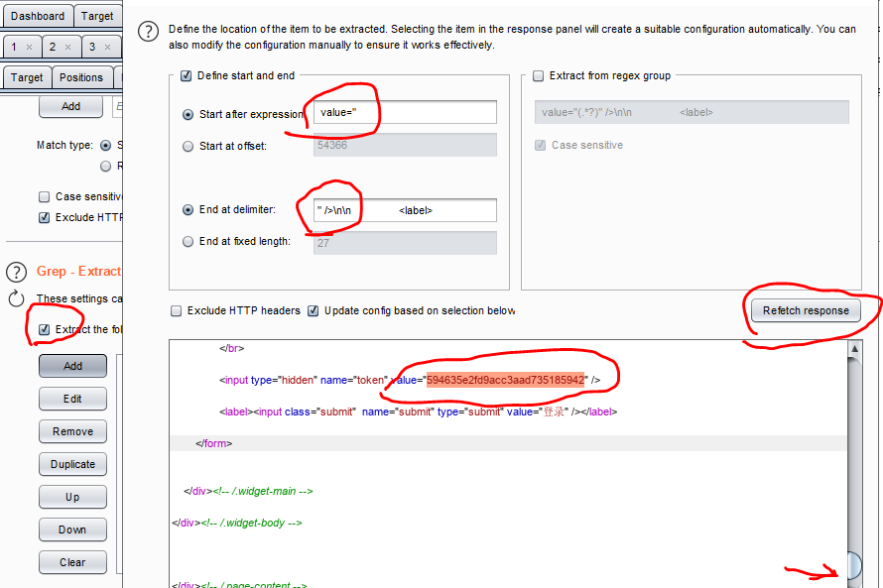
Task: Select first Match type radio button
Action: 105,145
